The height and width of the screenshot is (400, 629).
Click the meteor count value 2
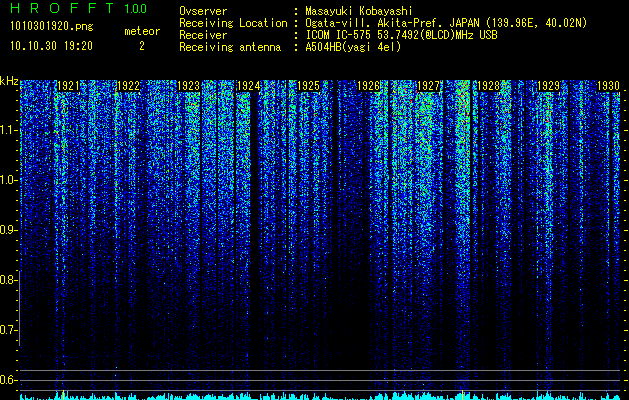[x=142, y=46]
